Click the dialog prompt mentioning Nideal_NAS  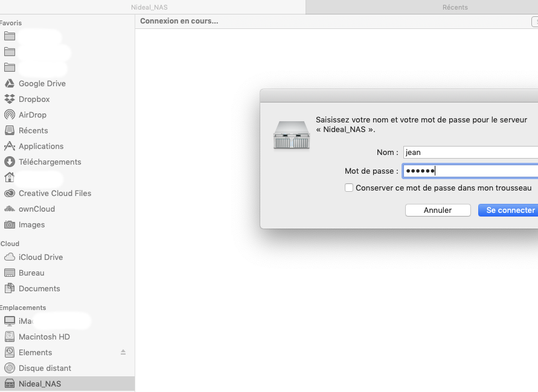tap(421, 124)
